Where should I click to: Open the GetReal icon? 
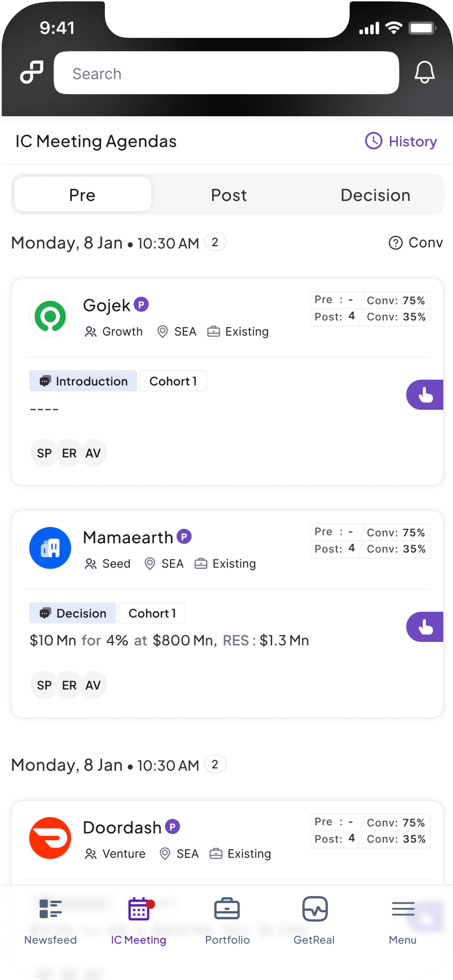pyautogui.click(x=315, y=908)
